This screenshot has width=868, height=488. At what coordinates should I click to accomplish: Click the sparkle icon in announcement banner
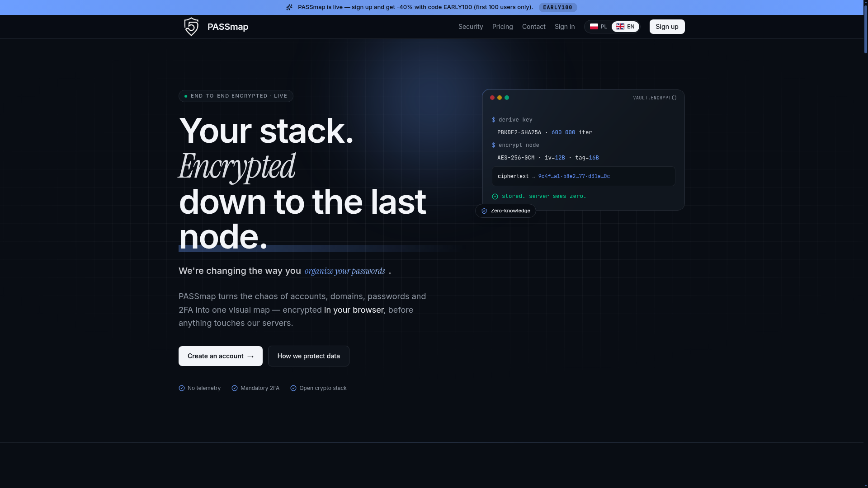[x=289, y=7]
